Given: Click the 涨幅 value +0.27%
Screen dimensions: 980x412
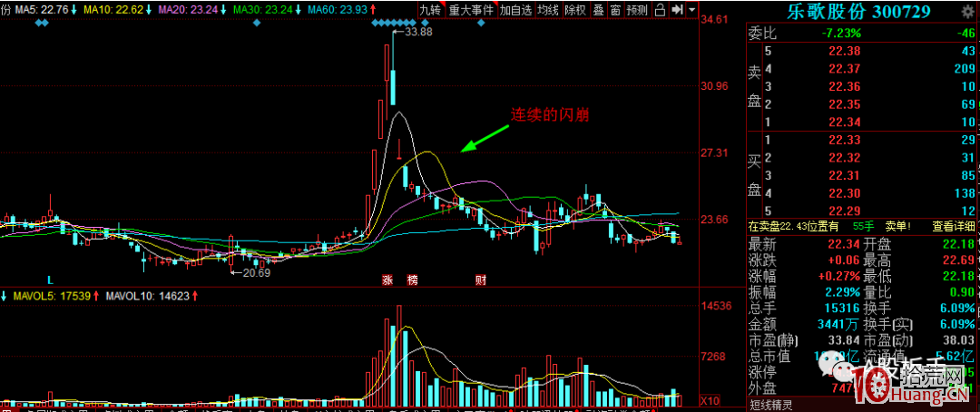Looking at the screenshot, I should click(x=840, y=277).
